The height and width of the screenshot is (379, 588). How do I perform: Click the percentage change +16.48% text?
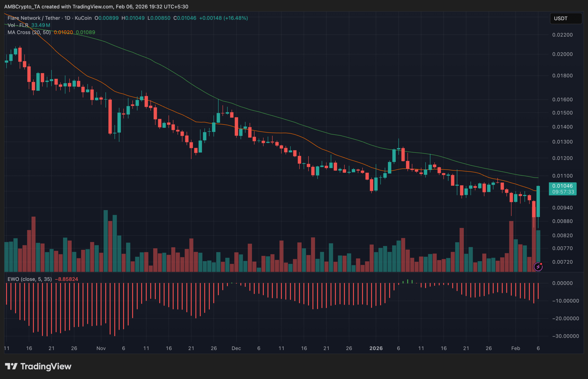tap(236, 18)
